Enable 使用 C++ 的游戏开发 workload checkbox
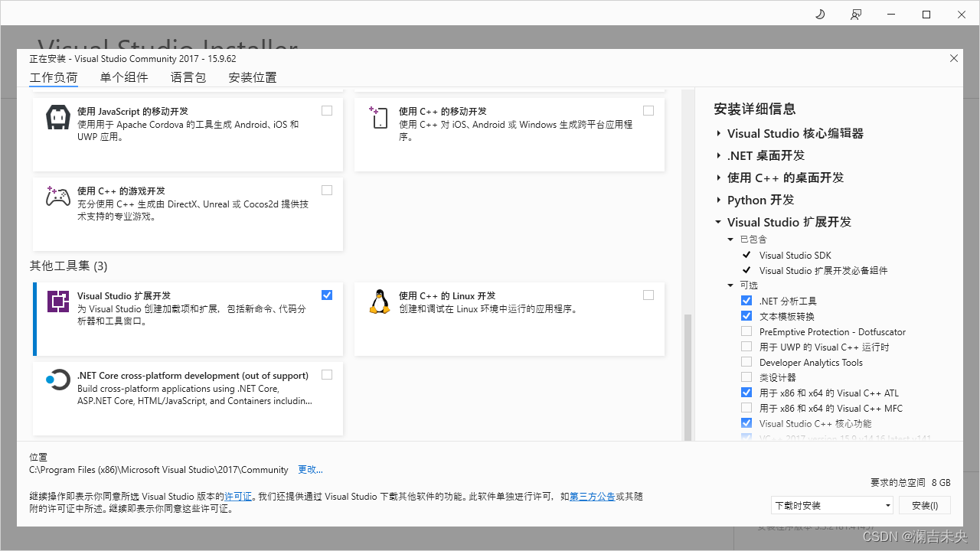The image size is (980, 551). tap(327, 190)
